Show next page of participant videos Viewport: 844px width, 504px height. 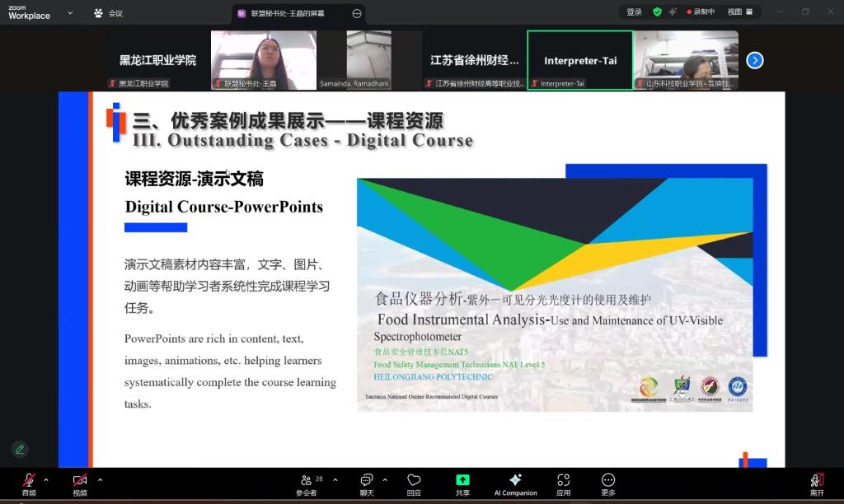(754, 60)
